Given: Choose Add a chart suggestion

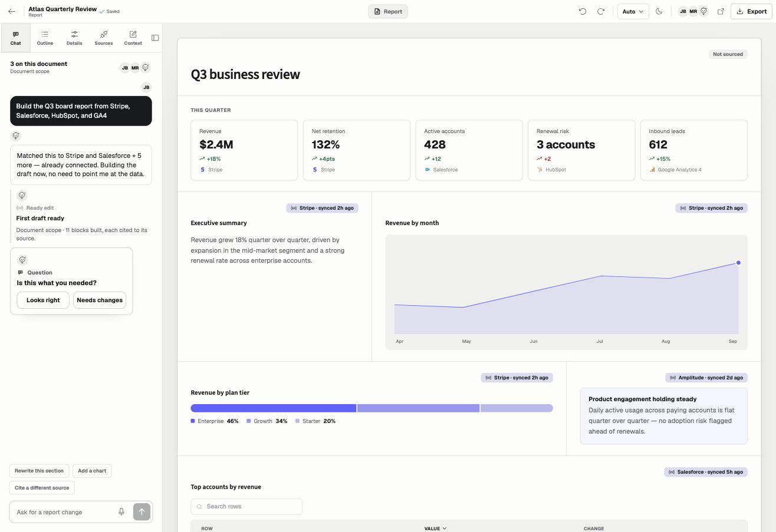Looking at the screenshot, I should click(x=92, y=471).
